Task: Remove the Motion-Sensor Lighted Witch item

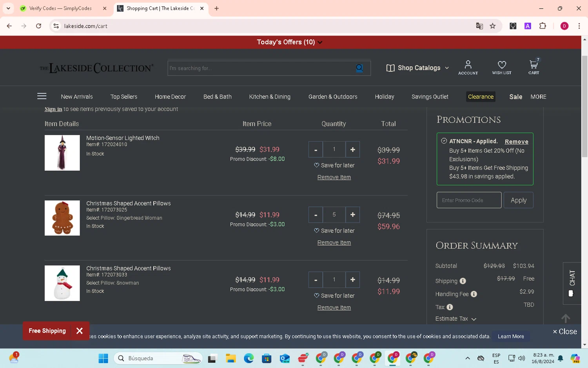Action: (x=334, y=177)
